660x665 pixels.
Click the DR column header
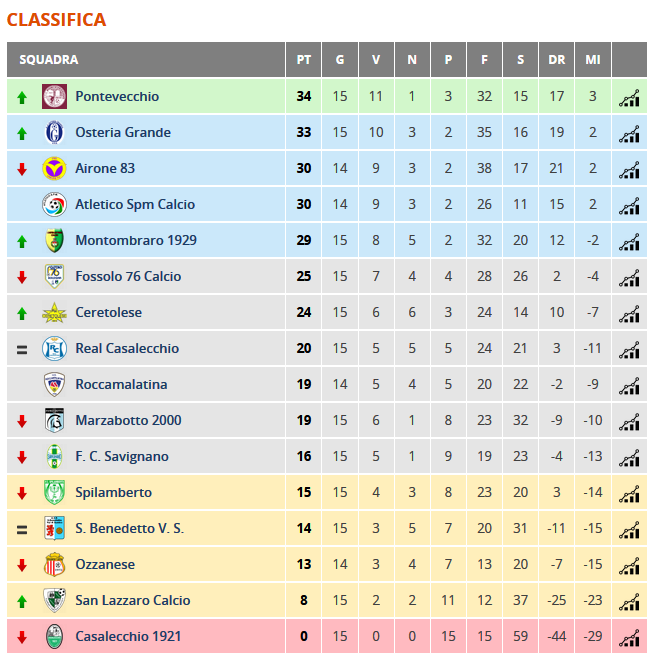pos(557,60)
